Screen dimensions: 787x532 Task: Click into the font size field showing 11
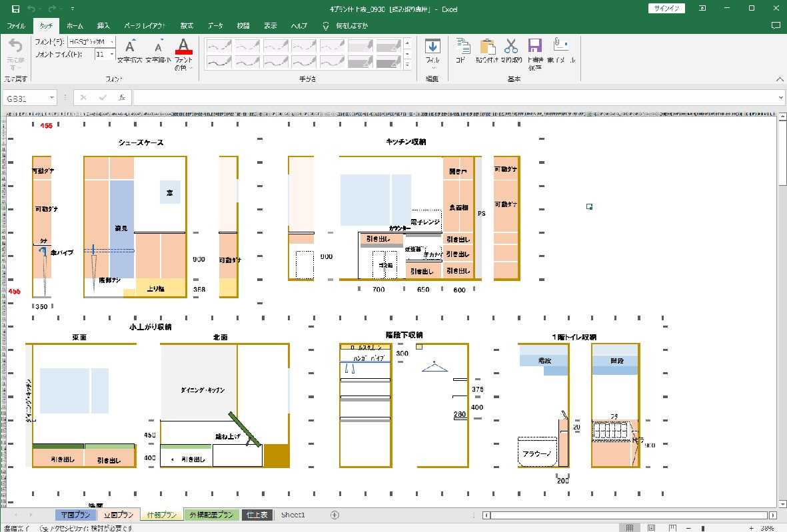pyautogui.click(x=101, y=54)
